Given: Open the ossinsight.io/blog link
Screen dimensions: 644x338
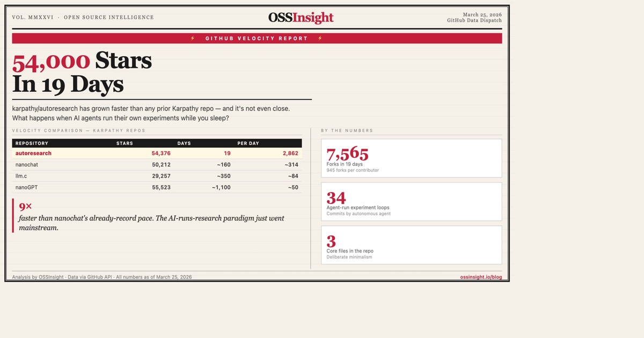Looking at the screenshot, I should coord(481,277).
